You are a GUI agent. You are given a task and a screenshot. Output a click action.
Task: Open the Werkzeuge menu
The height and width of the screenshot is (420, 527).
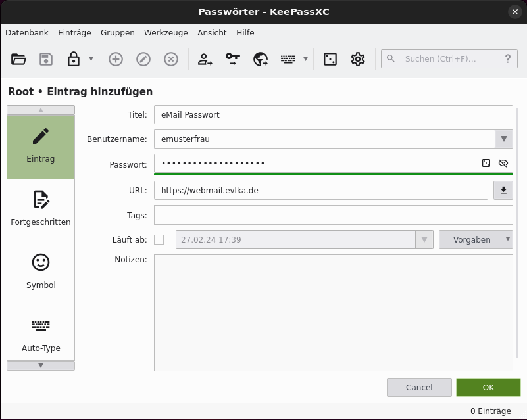[x=166, y=33]
